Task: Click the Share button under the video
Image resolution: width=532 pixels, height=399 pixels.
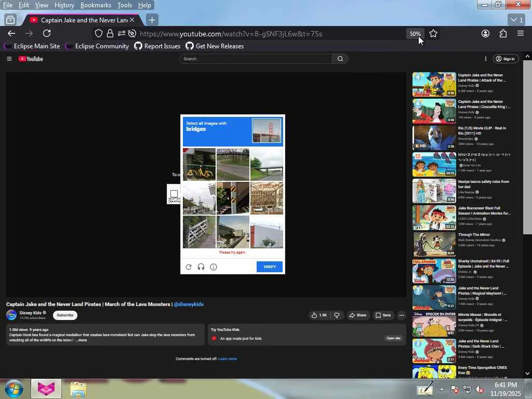Action: pos(357,315)
